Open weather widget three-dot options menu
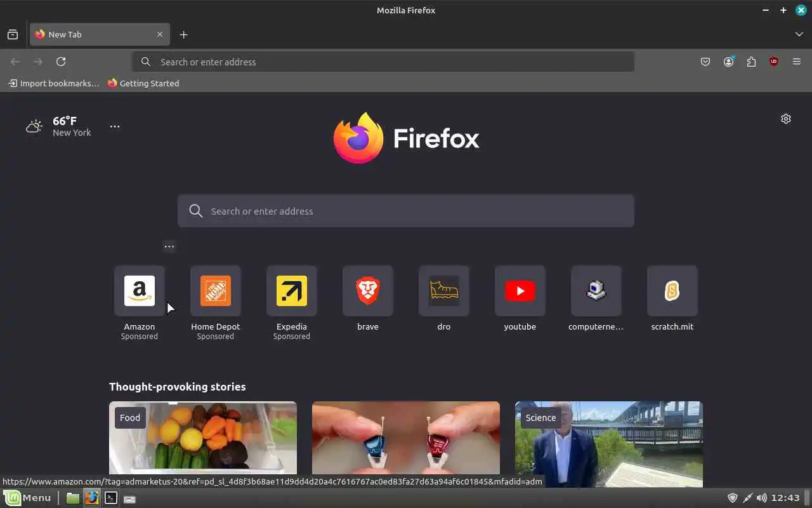The width and height of the screenshot is (812, 508). (114, 126)
